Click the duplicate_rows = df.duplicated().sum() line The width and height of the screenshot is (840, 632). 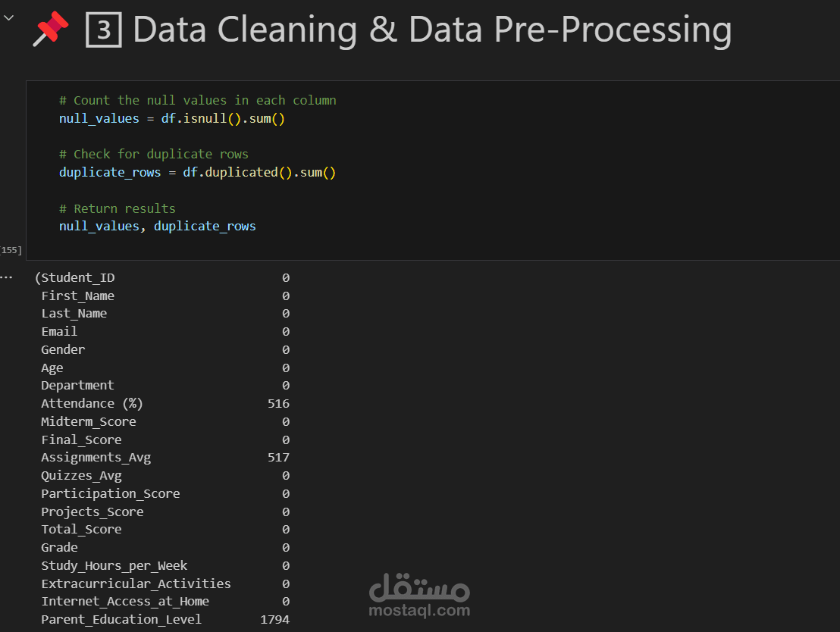pyautogui.click(x=197, y=172)
